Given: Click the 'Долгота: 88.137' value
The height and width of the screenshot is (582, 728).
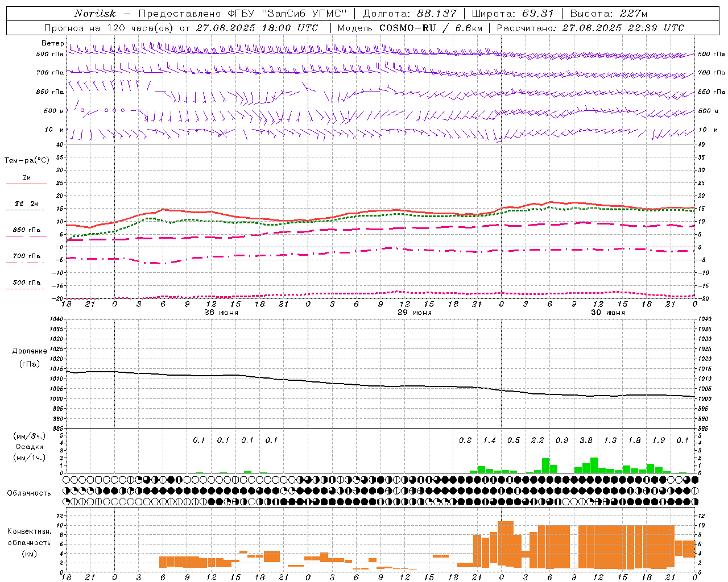Looking at the screenshot, I should (x=409, y=14).
